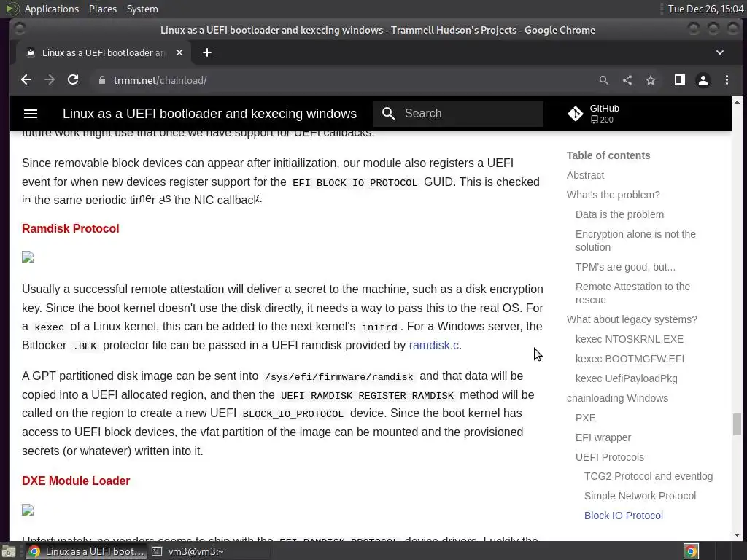747x560 pixels.
Task: Click the Ramdisk Protocol heading
Action: (71, 228)
